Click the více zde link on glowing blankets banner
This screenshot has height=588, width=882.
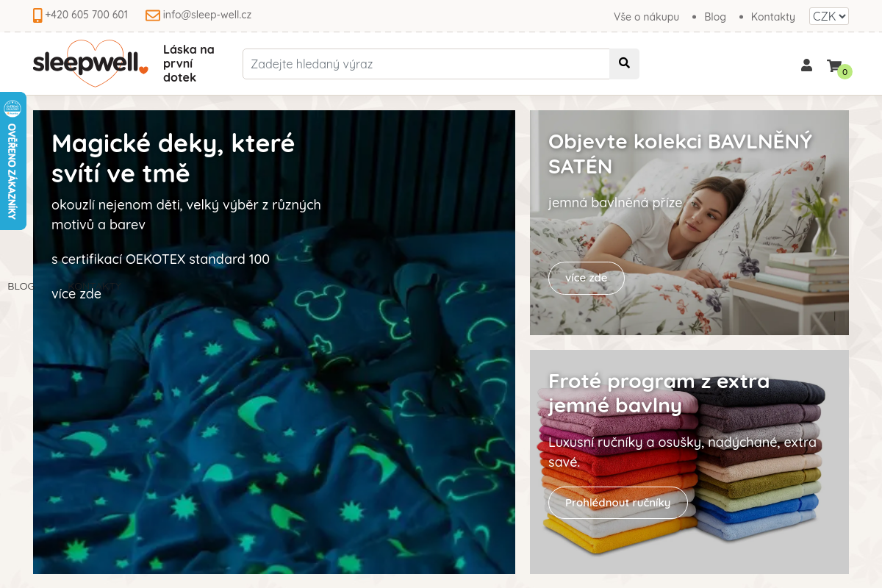point(76,293)
